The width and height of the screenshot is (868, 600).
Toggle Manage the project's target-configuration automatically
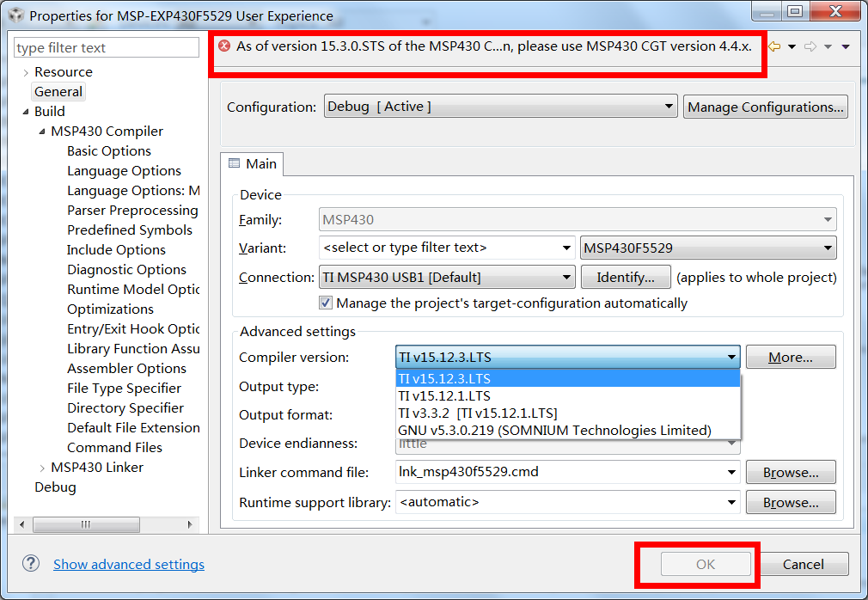click(x=326, y=303)
